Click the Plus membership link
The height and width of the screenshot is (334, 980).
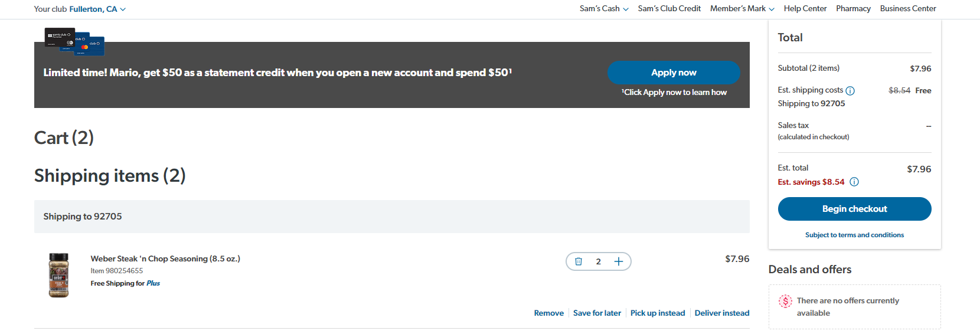[153, 283]
